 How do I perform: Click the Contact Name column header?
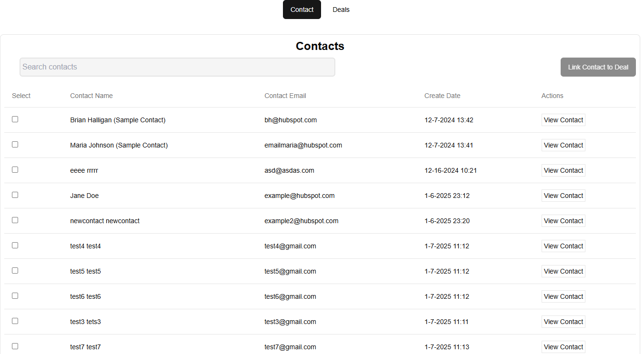(91, 96)
